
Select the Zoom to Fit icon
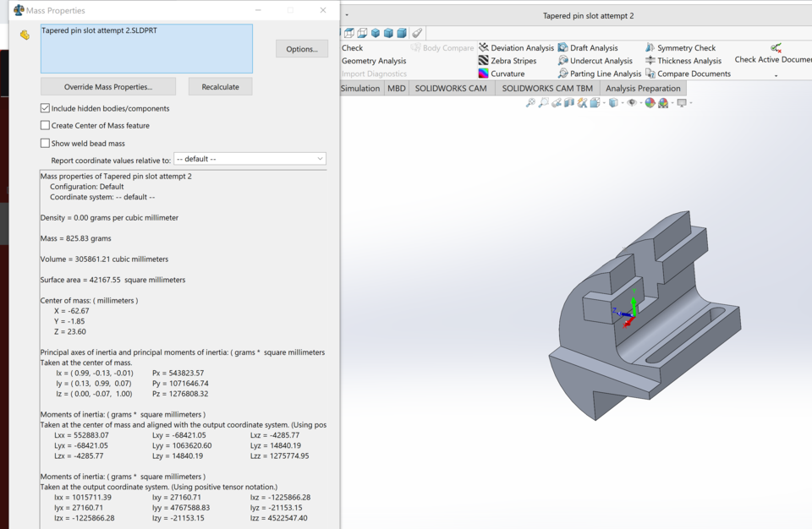pyautogui.click(x=530, y=102)
